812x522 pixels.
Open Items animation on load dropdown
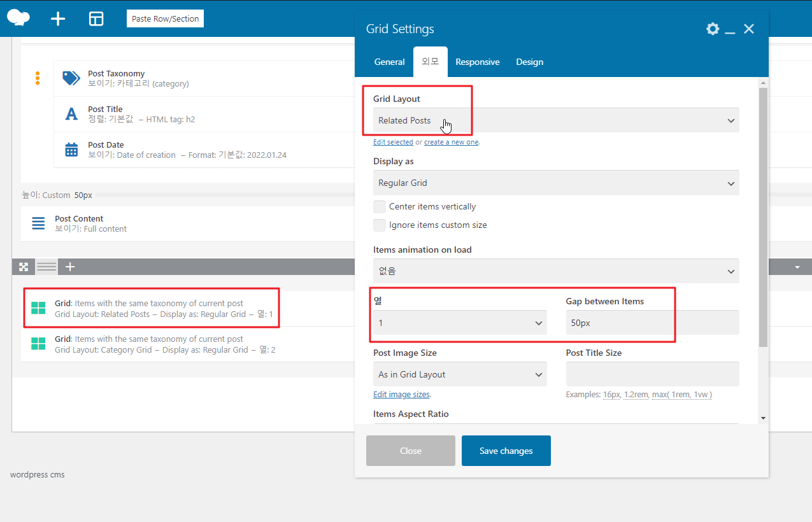click(x=556, y=271)
